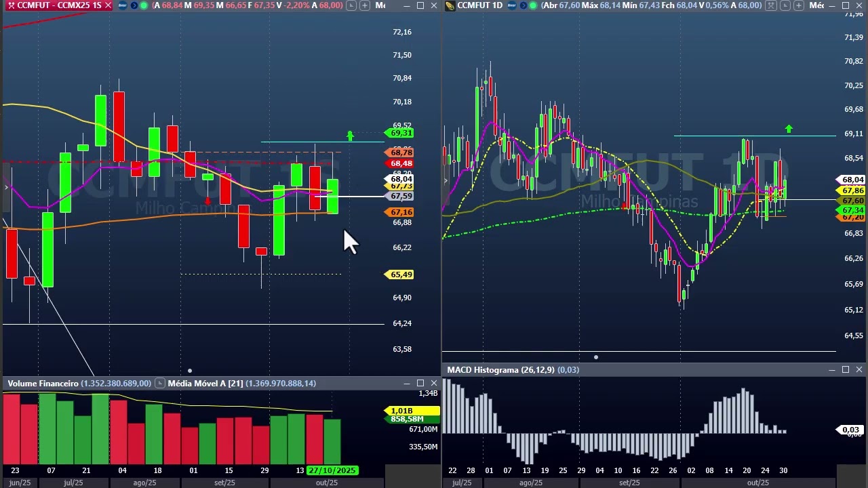Maximize the MACD Histograma panel
Viewport: 868px width, 488px height.
click(x=846, y=370)
